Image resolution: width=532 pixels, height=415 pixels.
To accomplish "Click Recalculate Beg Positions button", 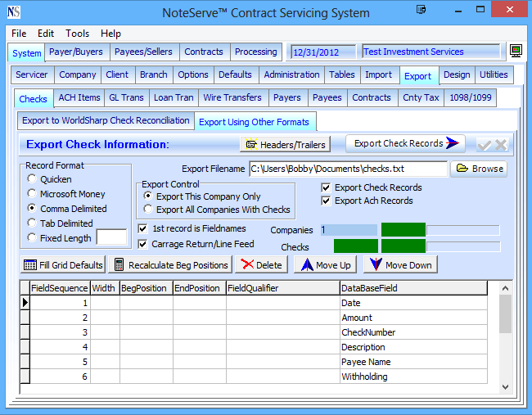I will 170,265.
